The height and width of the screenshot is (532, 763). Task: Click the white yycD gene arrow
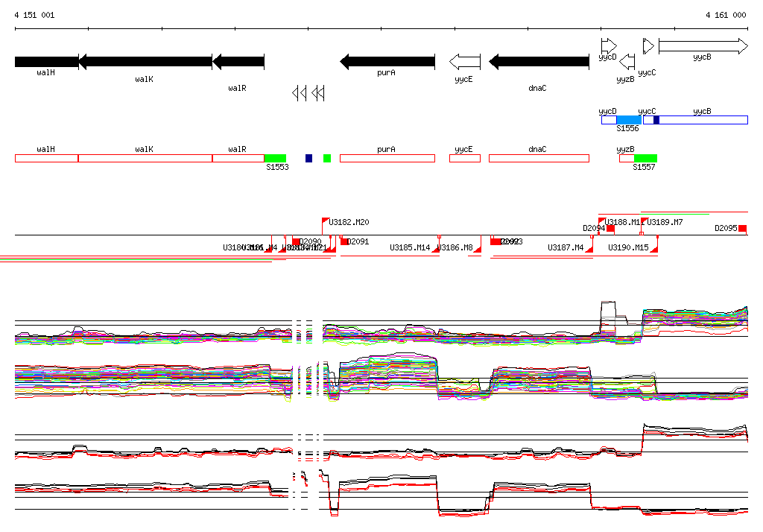609,46
